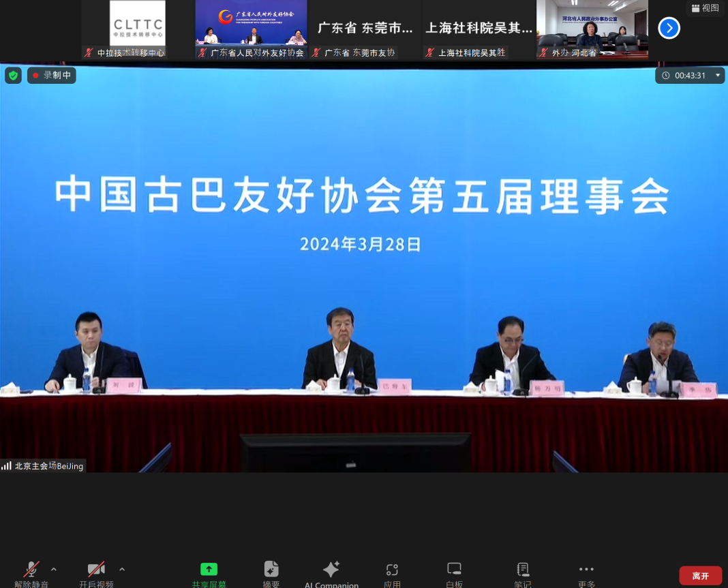
Task: Start video with the 开启视频 control
Action: 95,573
